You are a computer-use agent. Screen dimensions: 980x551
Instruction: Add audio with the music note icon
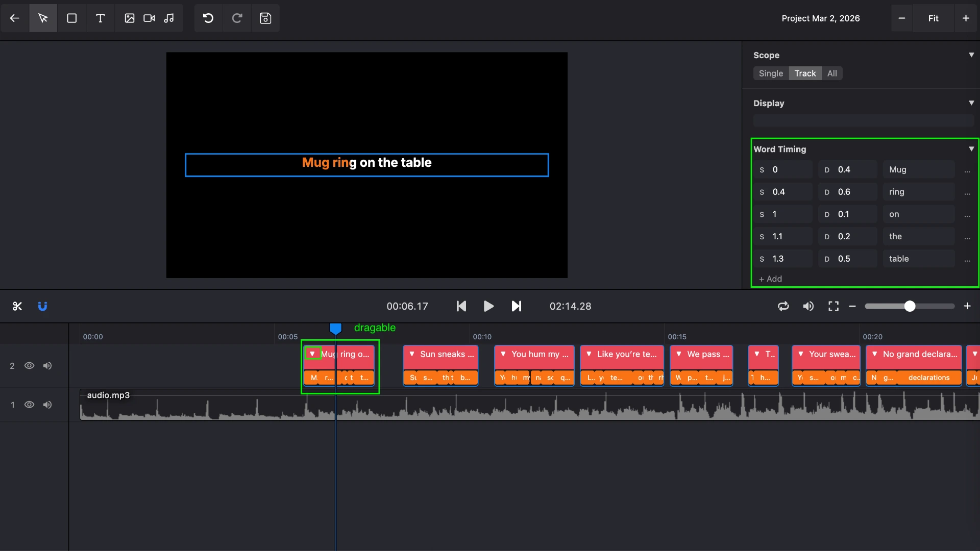coord(169,18)
